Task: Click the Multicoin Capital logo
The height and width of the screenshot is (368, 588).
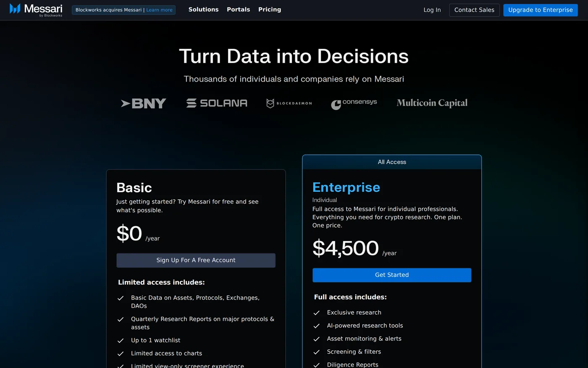Action: 432,103
